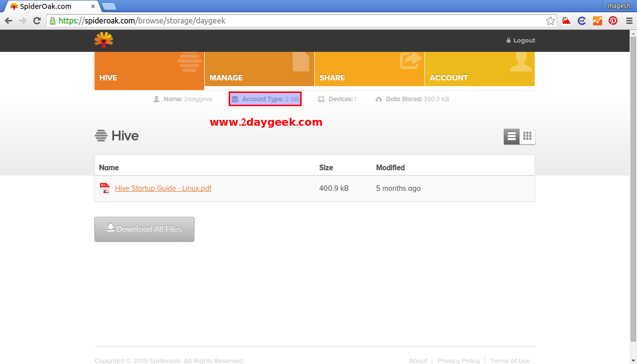The height and width of the screenshot is (364, 637).
Task: Open the ACCOUNT tab
Action: click(480, 69)
